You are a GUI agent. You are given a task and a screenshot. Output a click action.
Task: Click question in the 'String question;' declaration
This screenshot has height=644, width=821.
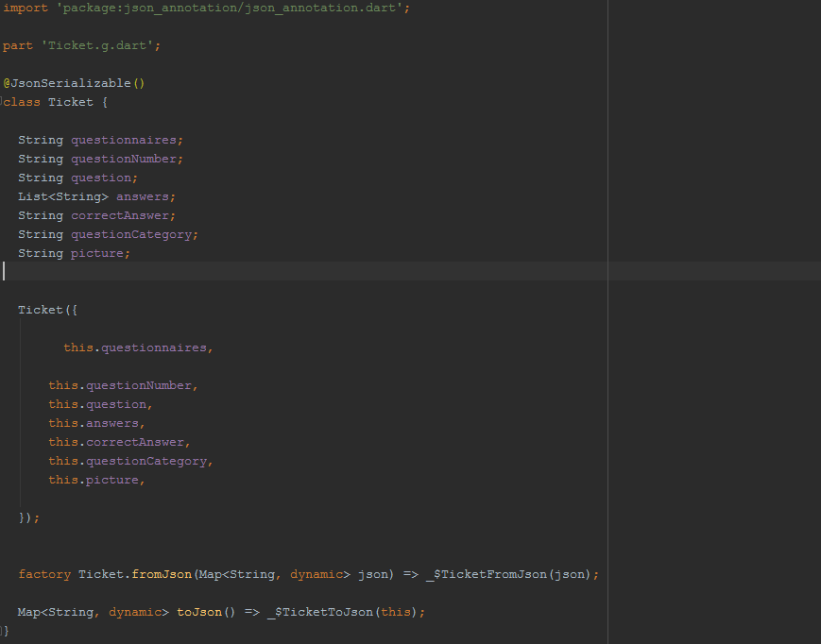(101, 178)
